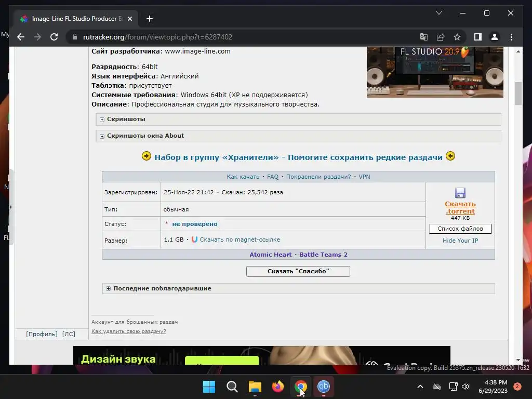Reload the rutracker page
This screenshot has height=399, width=532.
54,37
